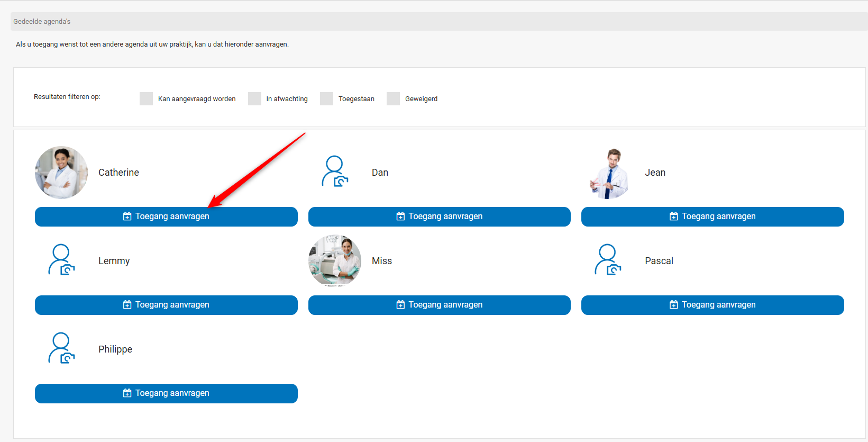Tick the 'Geweigerd' filter checkbox
This screenshot has height=442, width=868.
[x=393, y=98]
